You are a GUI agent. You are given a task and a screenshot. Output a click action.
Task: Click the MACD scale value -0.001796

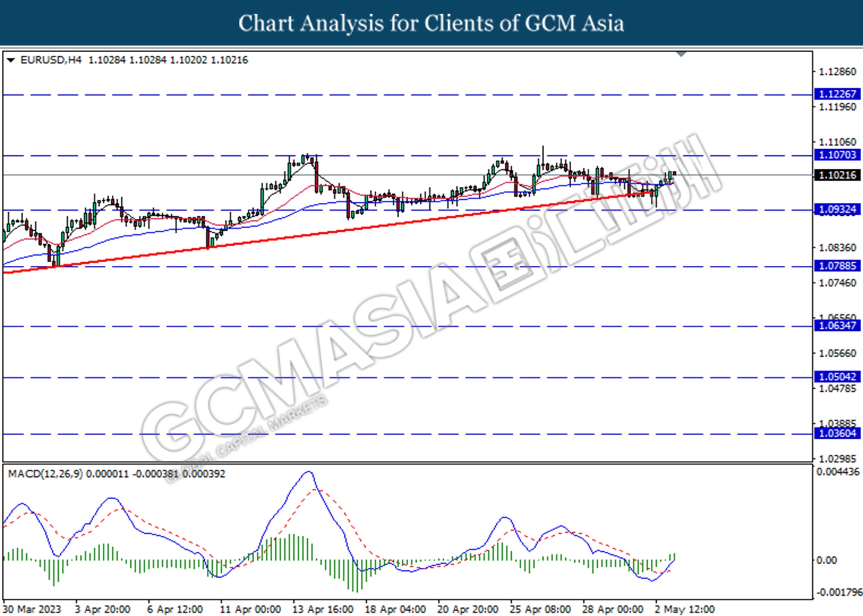point(839,592)
